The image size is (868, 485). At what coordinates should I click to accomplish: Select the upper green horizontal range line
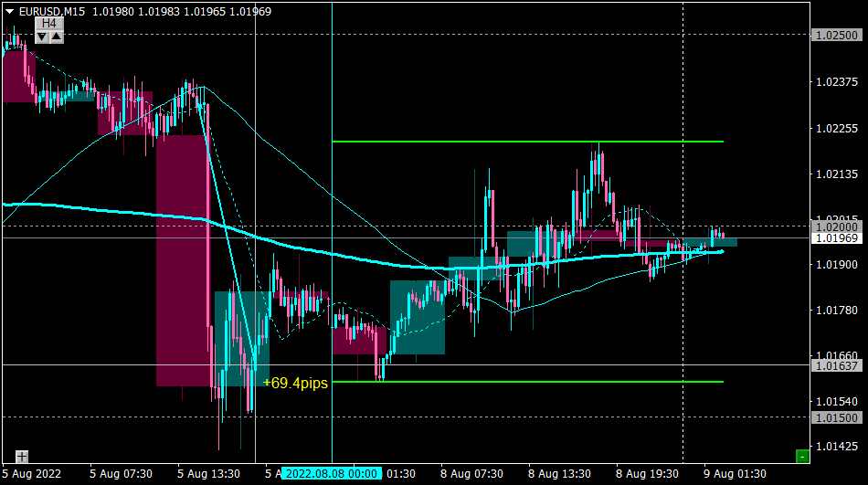pos(527,142)
